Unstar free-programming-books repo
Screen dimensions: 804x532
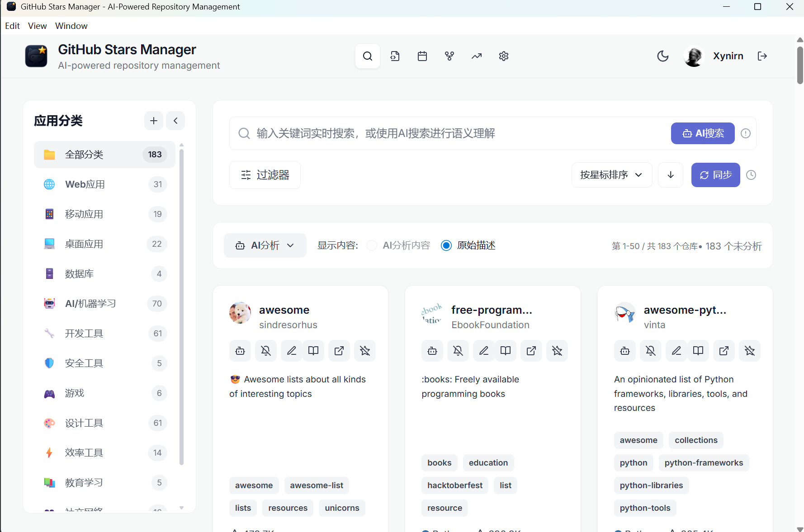pyautogui.click(x=557, y=351)
